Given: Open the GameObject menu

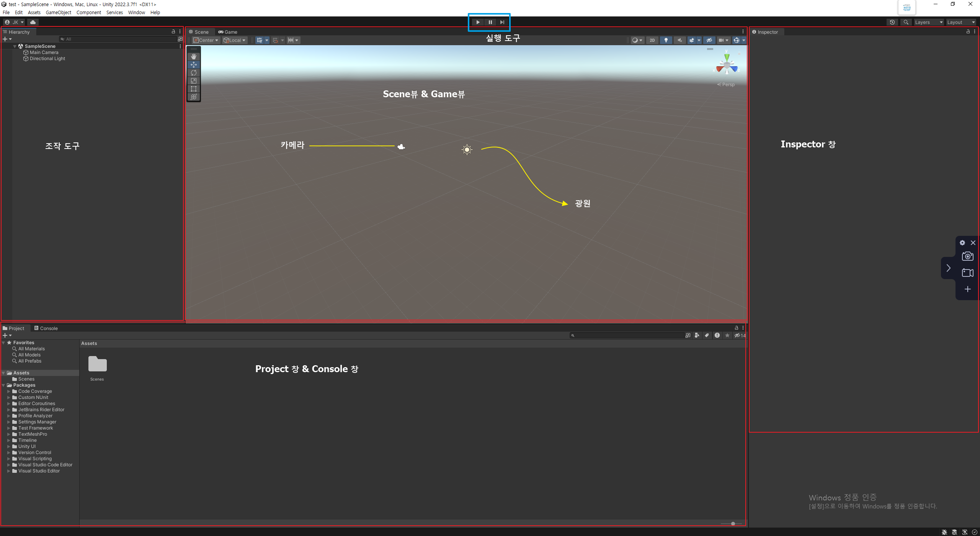Looking at the screenshot, I should [x=58, y=13].
